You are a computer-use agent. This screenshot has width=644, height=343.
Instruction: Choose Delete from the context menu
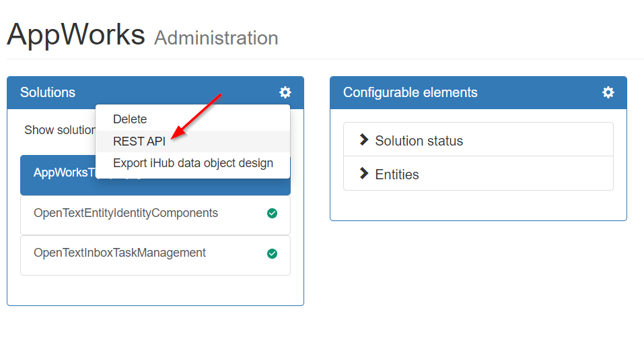(x=192, y=119)
